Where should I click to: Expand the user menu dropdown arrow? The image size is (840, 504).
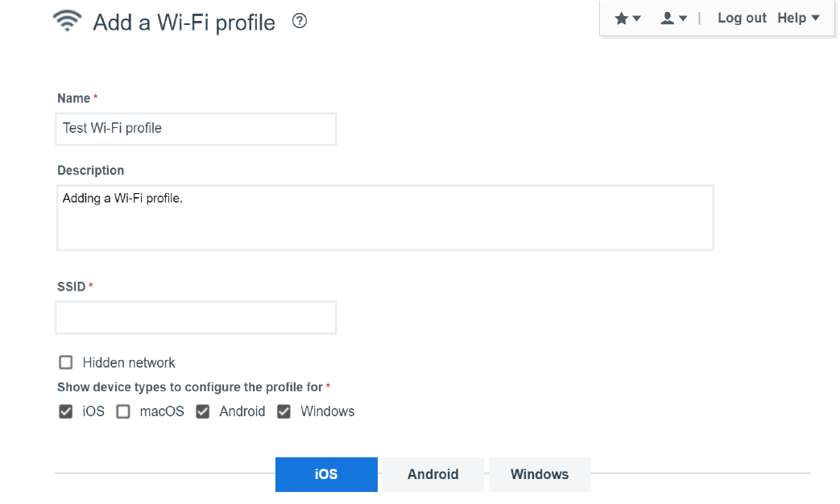(x=683, y=19)
